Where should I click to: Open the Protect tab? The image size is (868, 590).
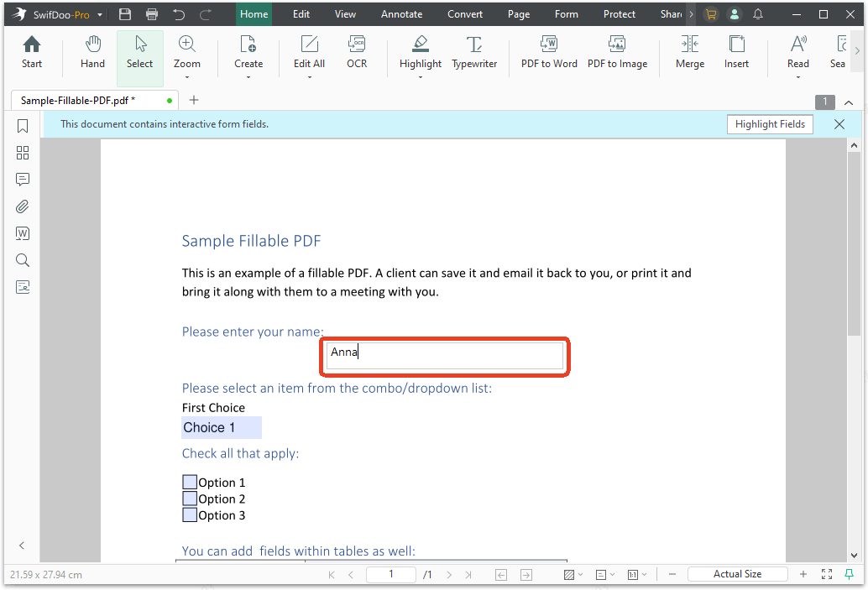(x=619, y=14)
